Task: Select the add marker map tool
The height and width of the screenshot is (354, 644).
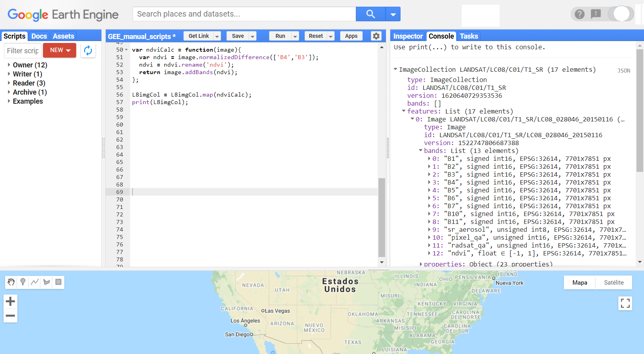Action: (23, 282)
